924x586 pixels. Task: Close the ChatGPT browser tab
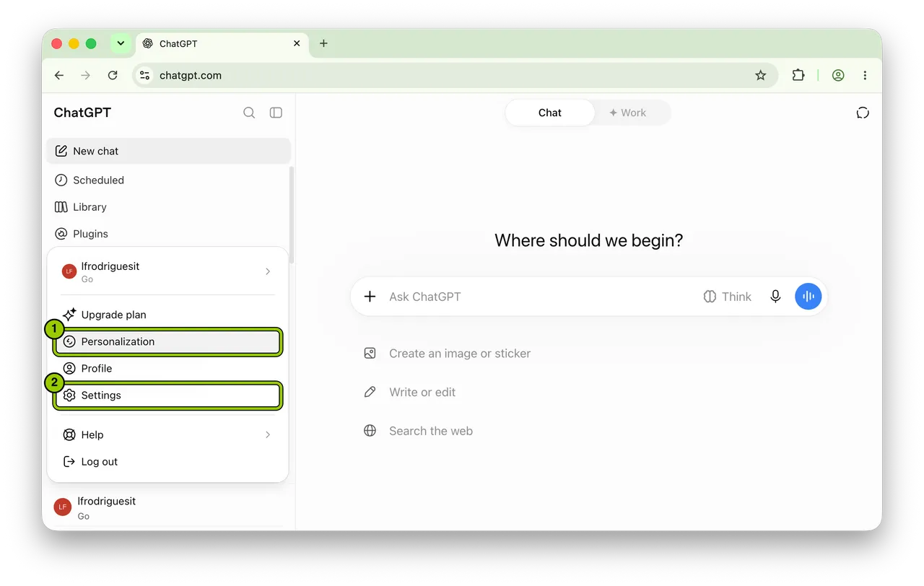click(297, 43)
